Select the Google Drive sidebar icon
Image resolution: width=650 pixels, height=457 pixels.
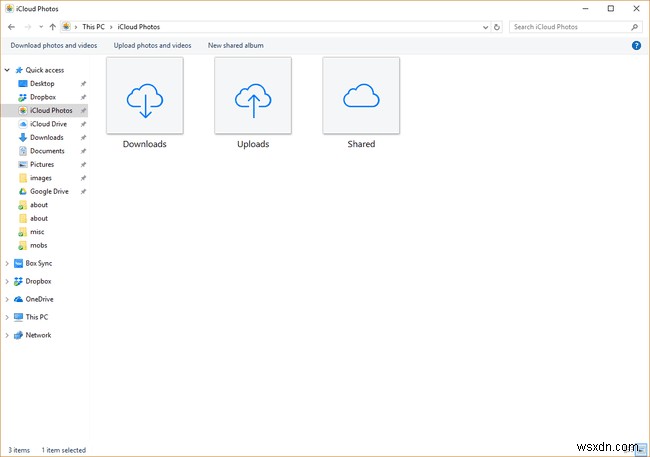pyautogui.click(x=23, y=192)
